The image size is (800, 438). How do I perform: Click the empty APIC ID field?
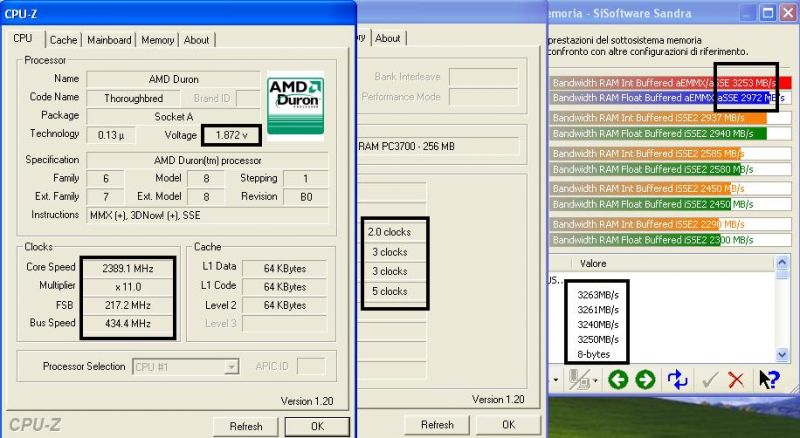(311, 367)
